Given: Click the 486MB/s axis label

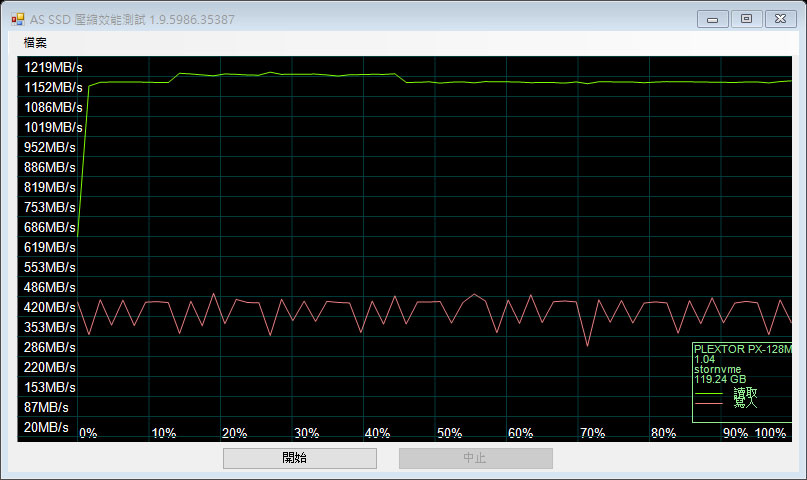Looking at the screenshot, I should click(x=49, y=288).
